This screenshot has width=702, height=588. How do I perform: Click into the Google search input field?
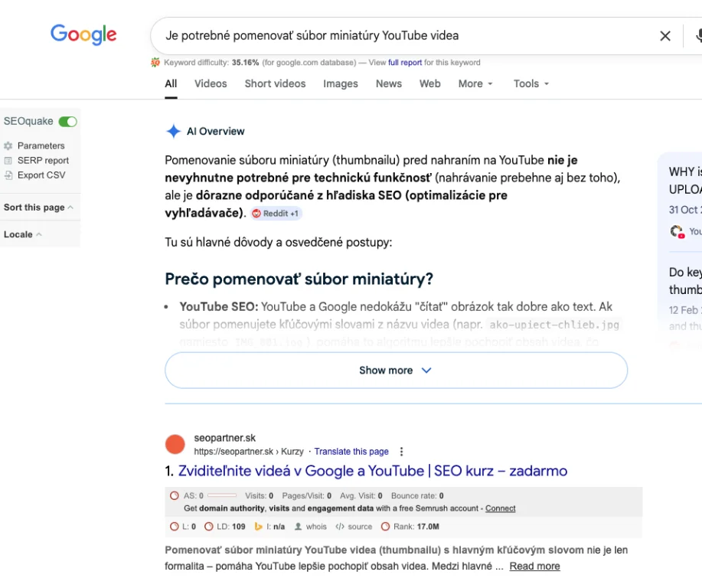[398, 35]
